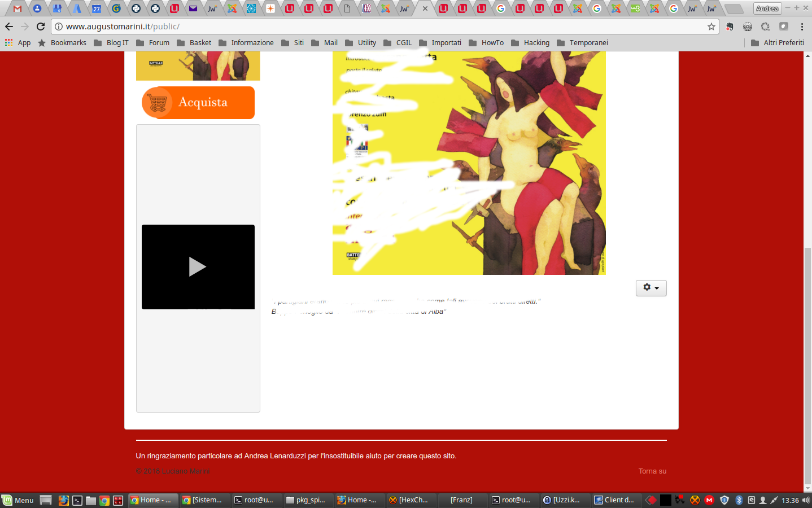Image resolution: width=812 pixels, height=508 pixels.
Task: Open the Hacking bookmarks folder
Action: tap(530, 43)
